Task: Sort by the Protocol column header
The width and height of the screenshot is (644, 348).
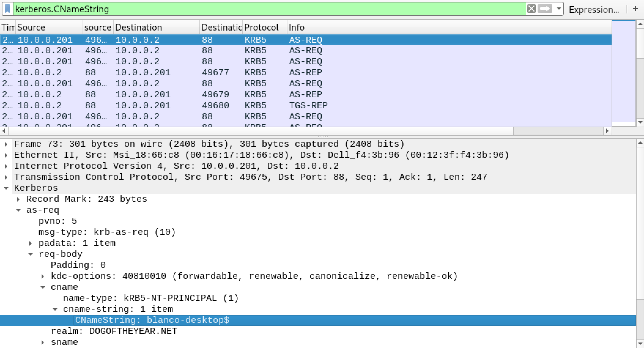Action: pos(261,28)
